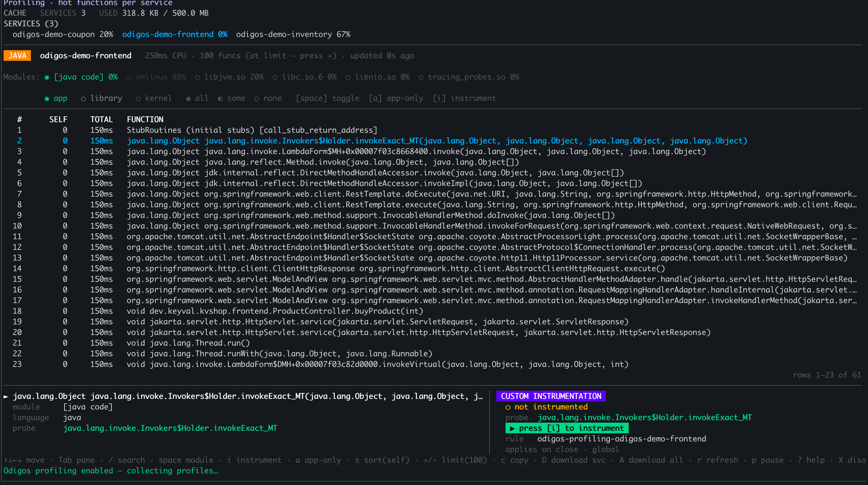Click the probe name under custom instrumentation
868x485 pixels.
645,418
